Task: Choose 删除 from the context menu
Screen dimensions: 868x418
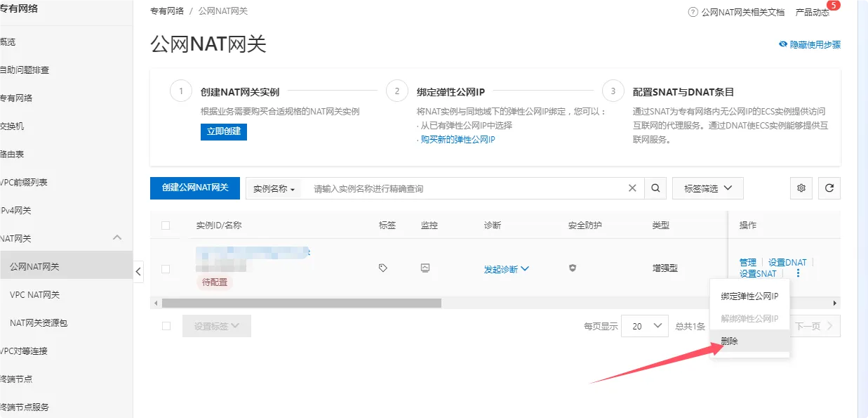Action: 730,341
